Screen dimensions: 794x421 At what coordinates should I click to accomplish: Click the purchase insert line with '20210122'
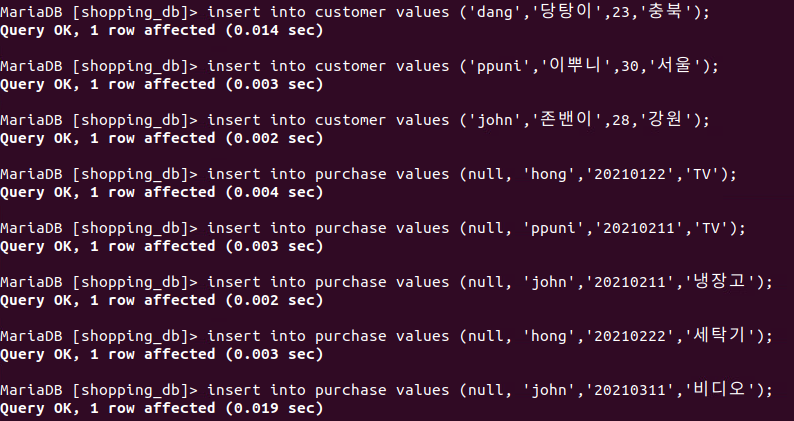368,174
